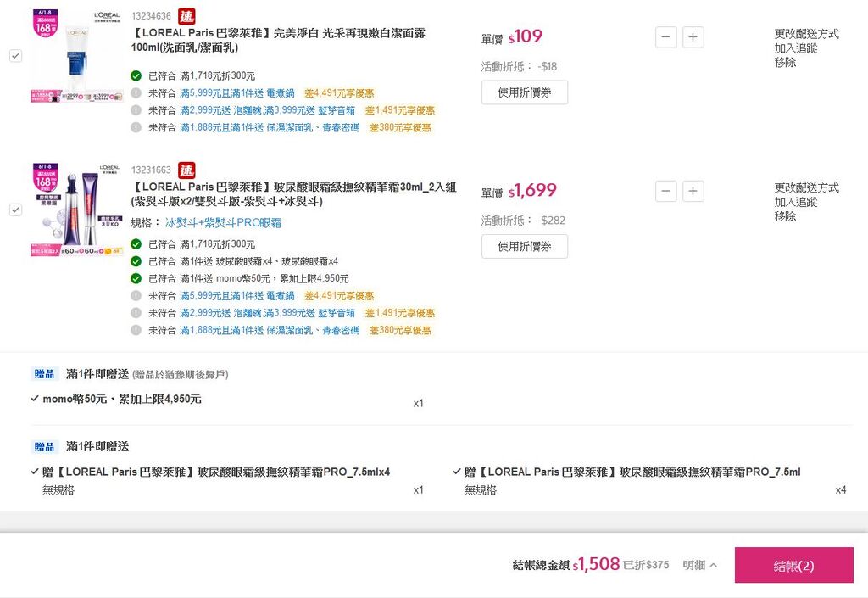Click 更改配送方式 for the cleanser item
This screenshot has height=598, width=868.
tap(807, 34)
